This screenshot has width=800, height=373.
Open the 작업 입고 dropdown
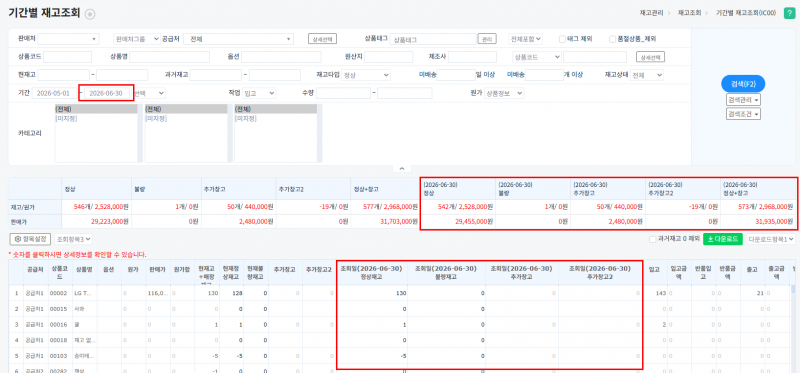click(x=259, y=93)
